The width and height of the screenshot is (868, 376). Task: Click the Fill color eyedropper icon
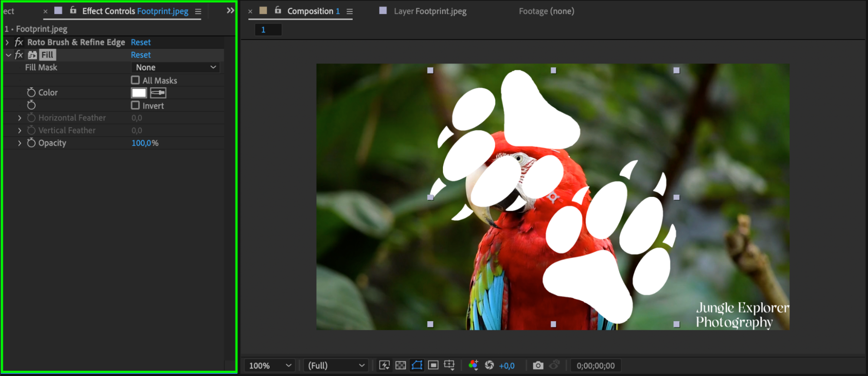[x=158, y=93]
